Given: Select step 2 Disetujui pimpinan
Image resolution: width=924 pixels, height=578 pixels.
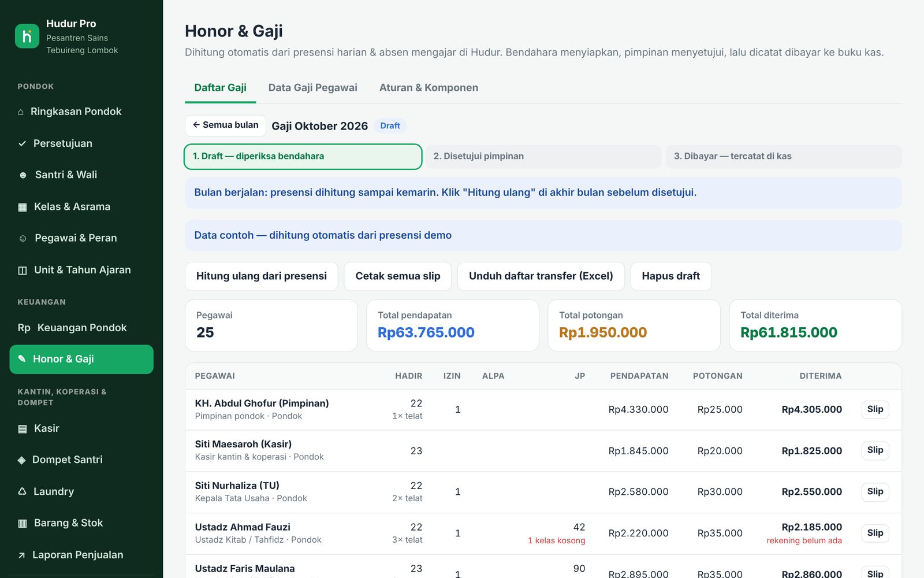Looking at the screenshot, I should 543,157.
